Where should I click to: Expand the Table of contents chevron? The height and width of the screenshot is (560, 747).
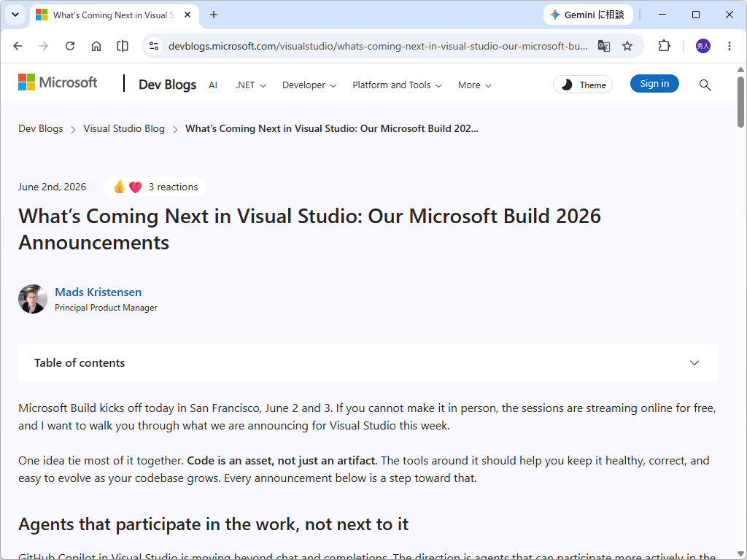[694, 363]
